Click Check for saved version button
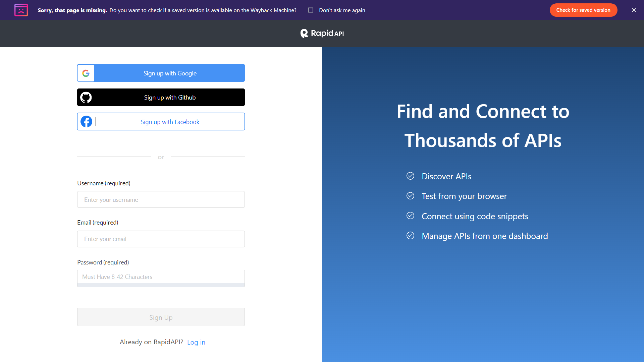Screen dimensions: 644x362 583,10
